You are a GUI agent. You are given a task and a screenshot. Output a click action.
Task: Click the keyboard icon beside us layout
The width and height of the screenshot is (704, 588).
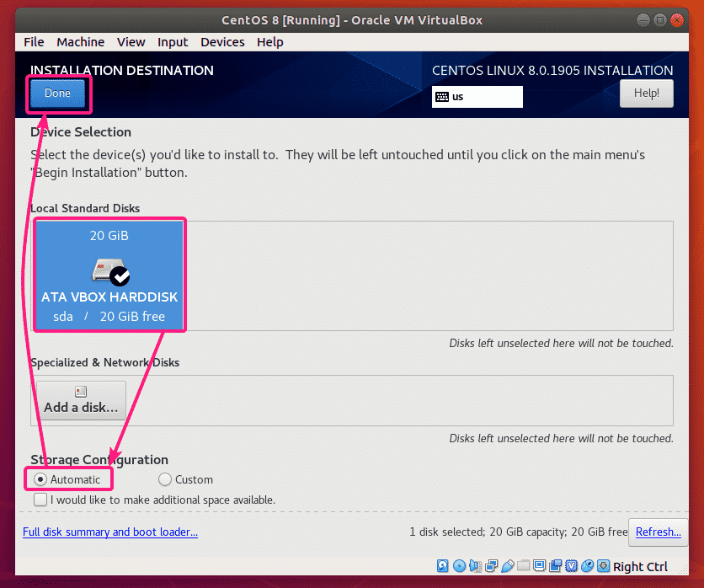coord(442,97)
